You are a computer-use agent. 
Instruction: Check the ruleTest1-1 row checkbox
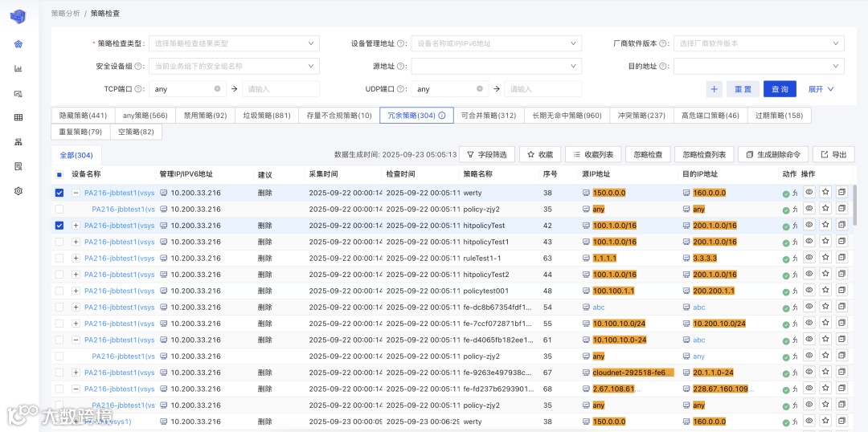[x=59, y=259]
